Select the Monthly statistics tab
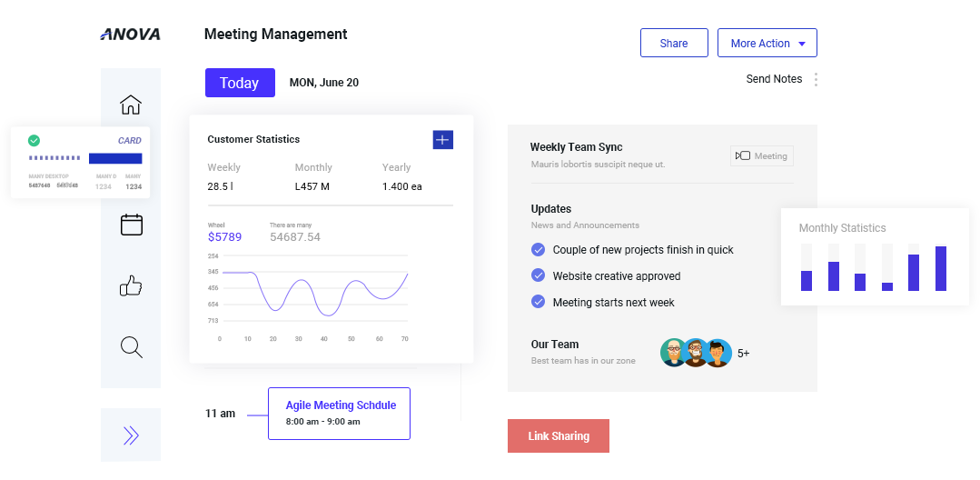This screenshot has height=480, width=980. coord(313,168)
